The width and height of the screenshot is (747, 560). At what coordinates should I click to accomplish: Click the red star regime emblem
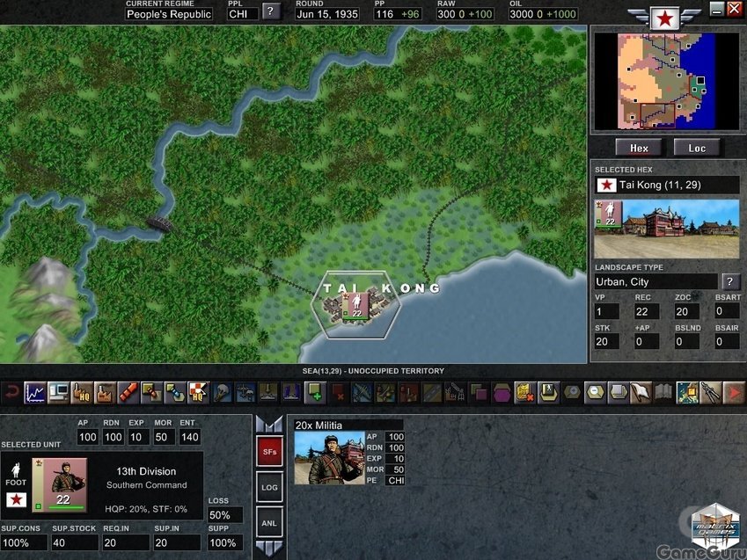pyautogui.click(x=665, y=18)
